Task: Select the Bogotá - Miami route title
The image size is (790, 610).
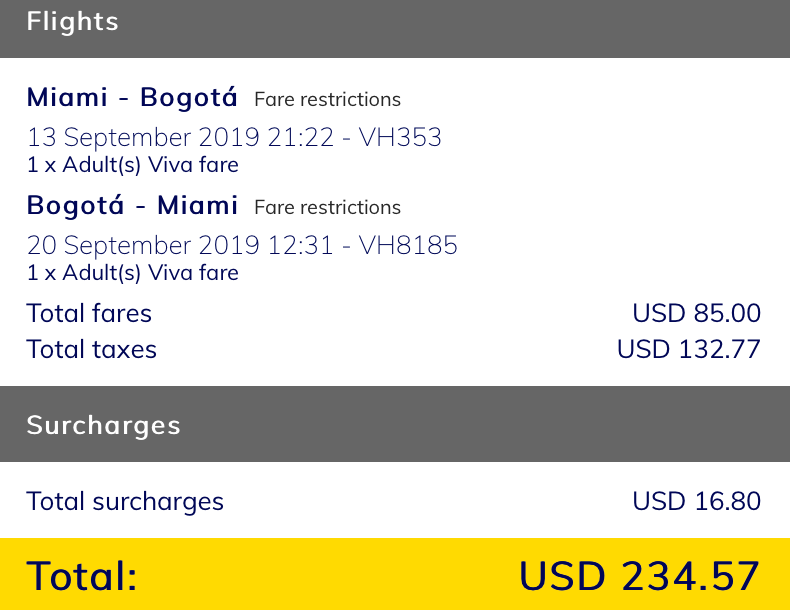Action: 132,206
